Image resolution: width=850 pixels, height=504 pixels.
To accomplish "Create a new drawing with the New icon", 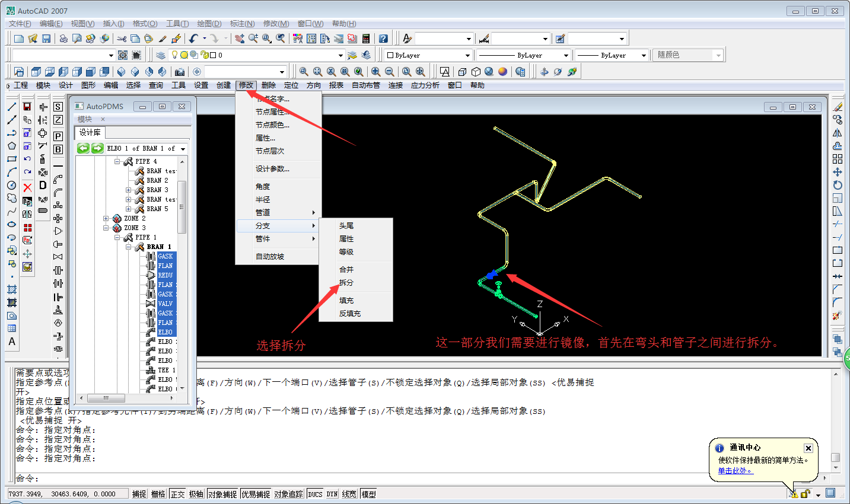I will [x=19, y=39].
